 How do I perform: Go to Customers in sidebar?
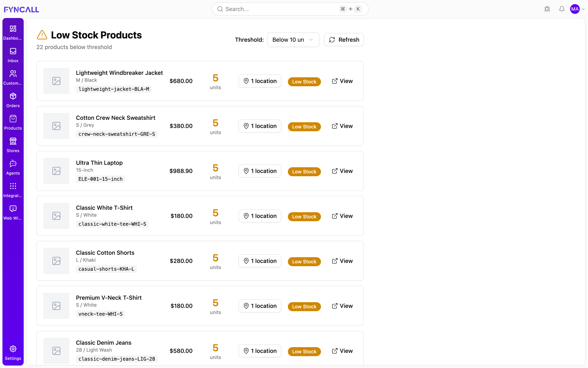[13, 78]
